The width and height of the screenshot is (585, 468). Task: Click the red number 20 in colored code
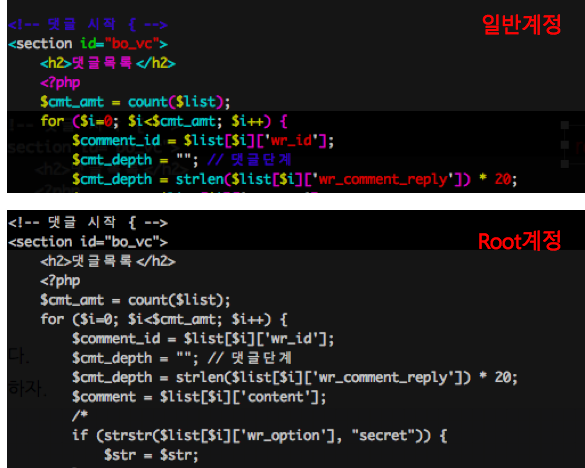click(x=503, y=180)
